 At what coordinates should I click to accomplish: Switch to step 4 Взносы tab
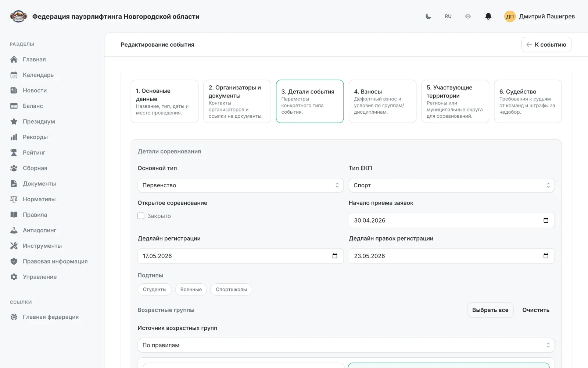coord(383,102)
